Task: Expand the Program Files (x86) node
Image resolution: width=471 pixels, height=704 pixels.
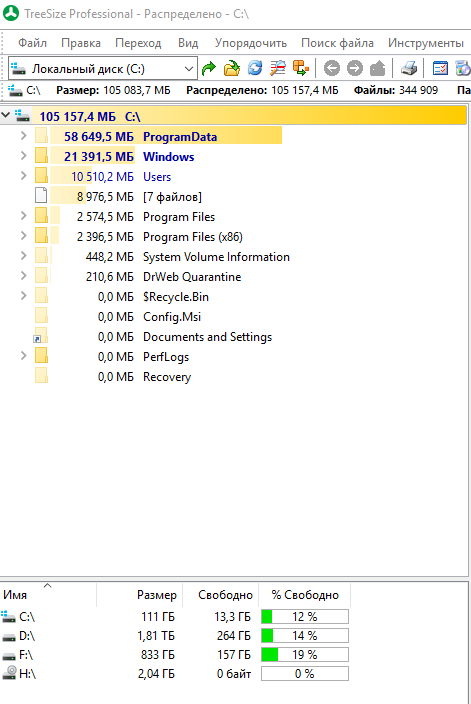Action: pyautogui.click(x=24, y=235)
